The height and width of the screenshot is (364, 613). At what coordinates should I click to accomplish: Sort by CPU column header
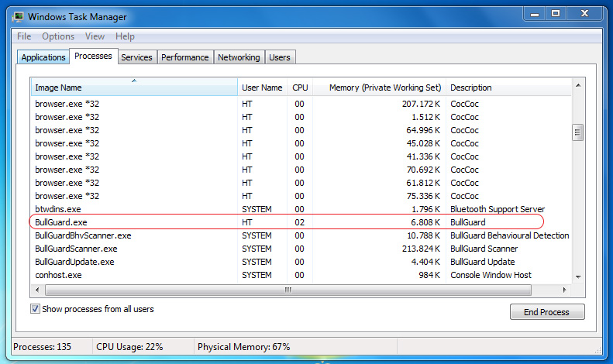(x=300, y=88)
